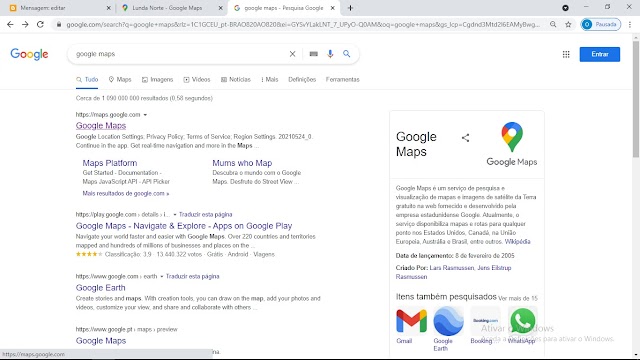Close the 'Lunda Norte - Google Maps' tab
The height and width of the screenshot is (360, 640).
pyautogui.click(x=220, y=8)
